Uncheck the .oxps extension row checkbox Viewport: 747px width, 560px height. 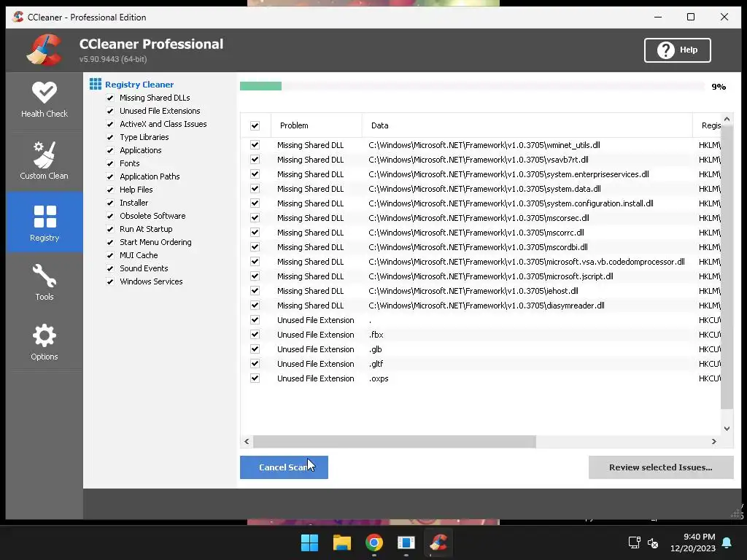(x=255, y=378)
